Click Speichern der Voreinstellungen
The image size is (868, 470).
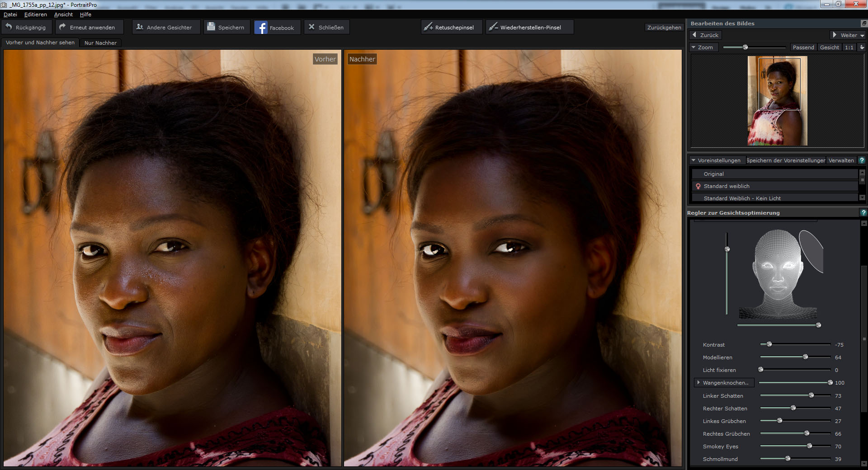(x=786, y=160)
